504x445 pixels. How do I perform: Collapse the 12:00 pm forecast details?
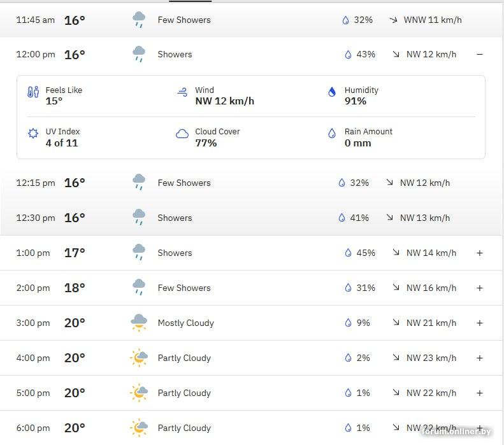click(480, 55)
